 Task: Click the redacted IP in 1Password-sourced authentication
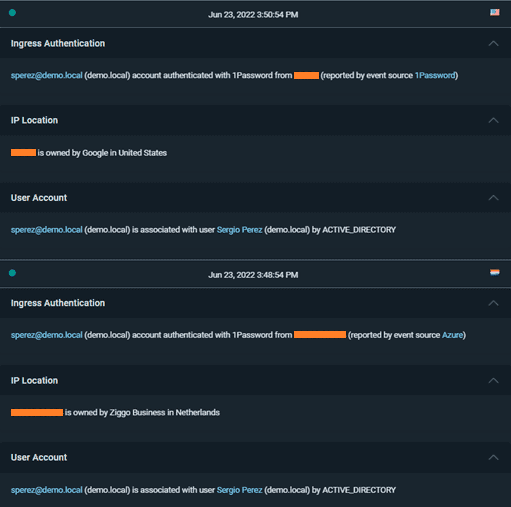(306, 76)
